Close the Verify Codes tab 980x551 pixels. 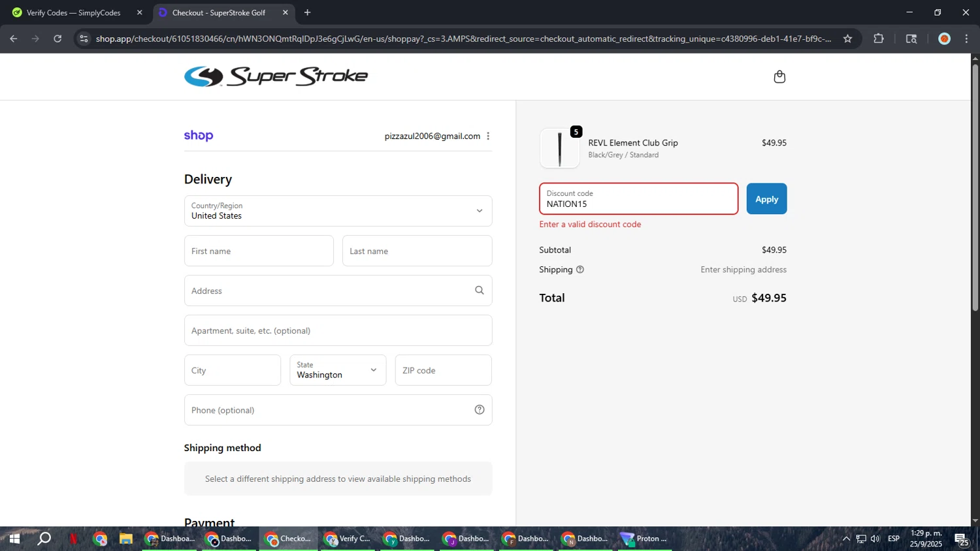coord(139,12)
